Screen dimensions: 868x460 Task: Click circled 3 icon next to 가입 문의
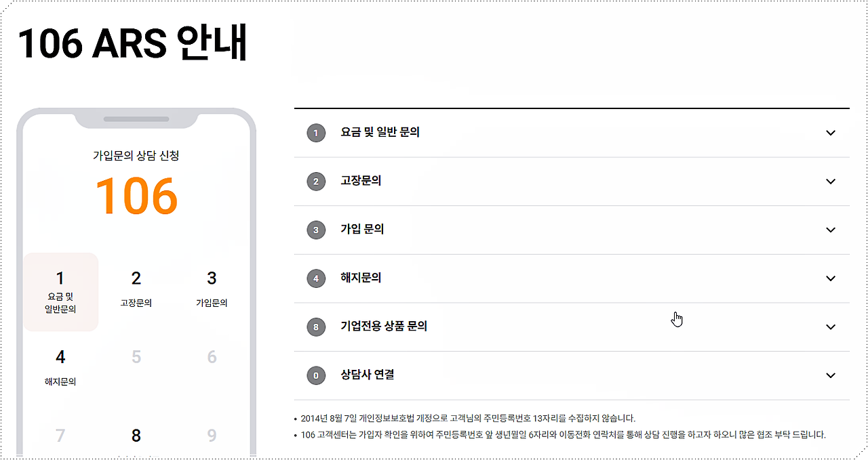point(315,230)
